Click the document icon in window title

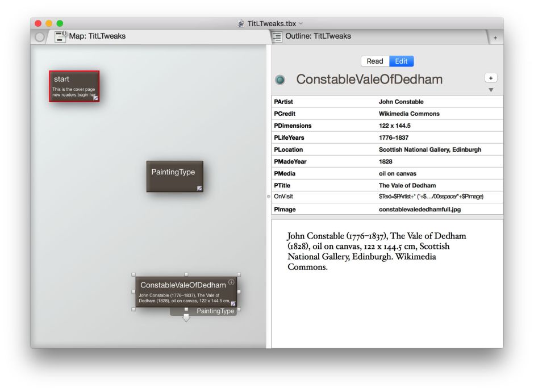pos(241,23)
